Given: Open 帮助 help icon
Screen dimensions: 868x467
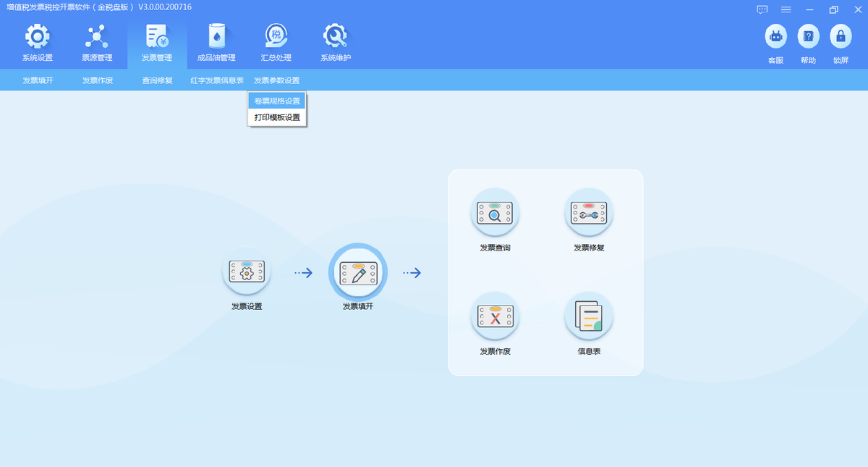Looking at the screenshot, I should point(808,36).
